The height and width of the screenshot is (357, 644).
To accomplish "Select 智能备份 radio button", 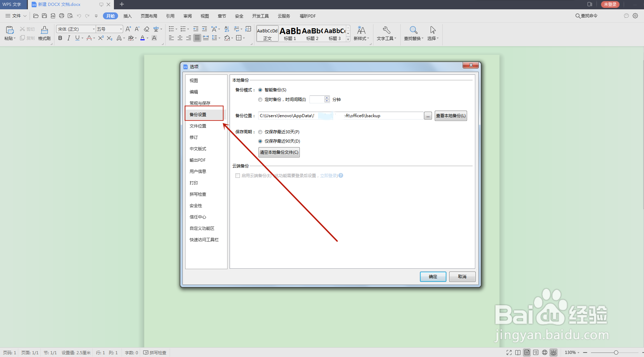I will [x=260, y=90].
